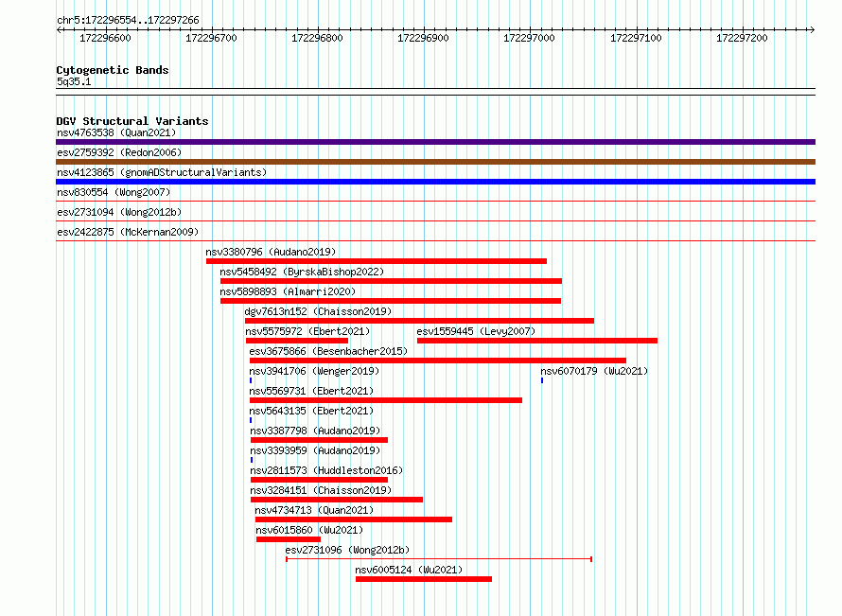
Task: Click the nsv3393959 (Audano2019) blue marker
Action: [x=252, y=460]
